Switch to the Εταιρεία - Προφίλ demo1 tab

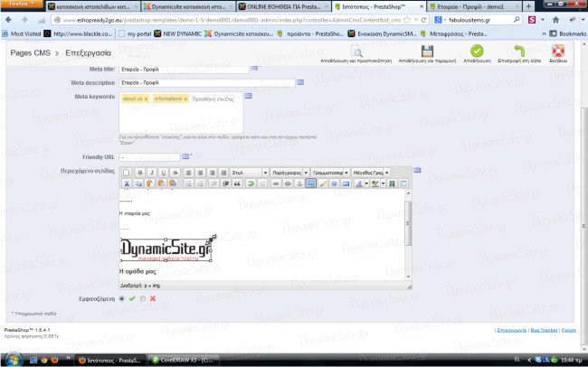pyautogui.click(x=475, y=6)
